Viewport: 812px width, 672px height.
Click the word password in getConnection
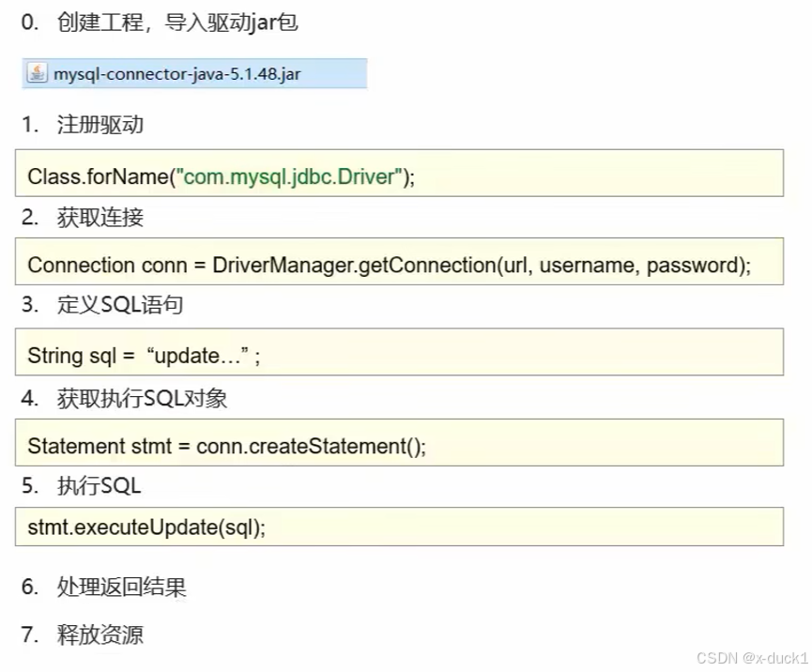(692, 266)
